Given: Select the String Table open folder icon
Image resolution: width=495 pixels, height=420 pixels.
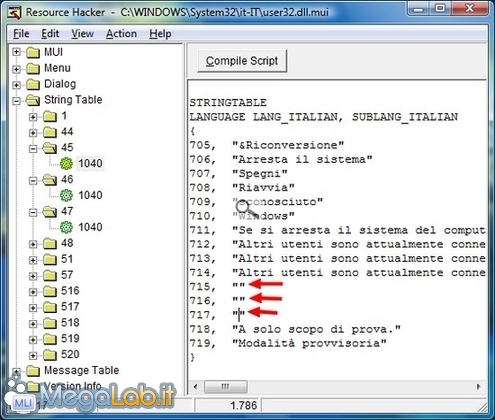Looking at the screenshot, I should click(33, 100).
